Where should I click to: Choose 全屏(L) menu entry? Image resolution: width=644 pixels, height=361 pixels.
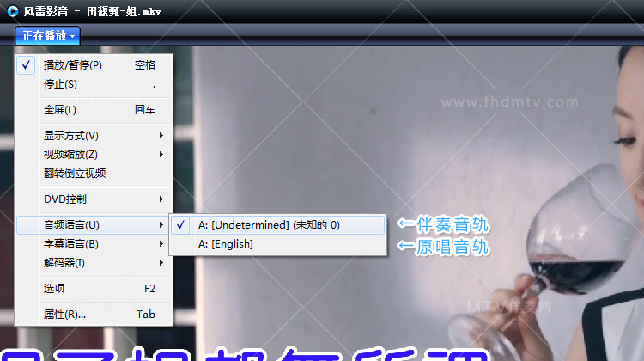point(94,110)
